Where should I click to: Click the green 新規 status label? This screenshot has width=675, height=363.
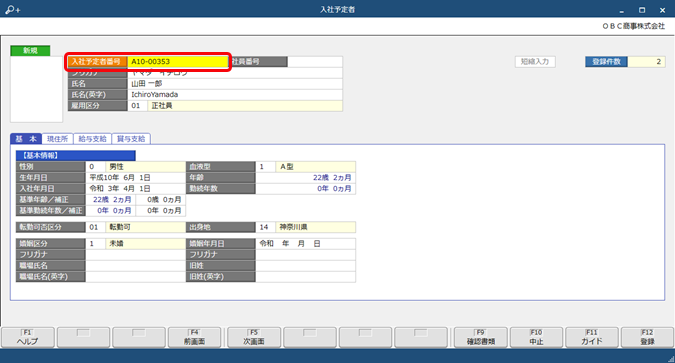30,51
